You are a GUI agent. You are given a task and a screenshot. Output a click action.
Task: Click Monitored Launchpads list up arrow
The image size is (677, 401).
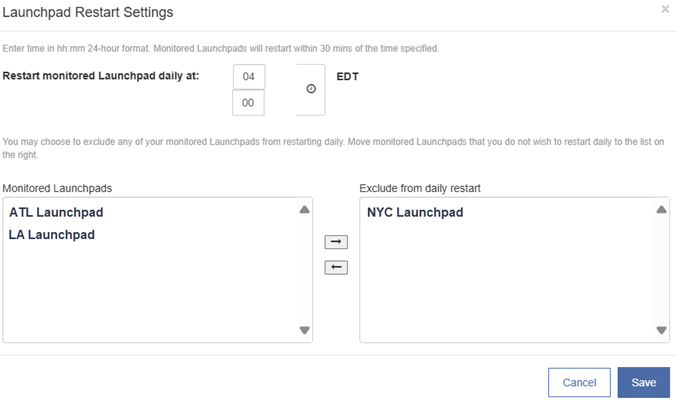coord(304,210)
